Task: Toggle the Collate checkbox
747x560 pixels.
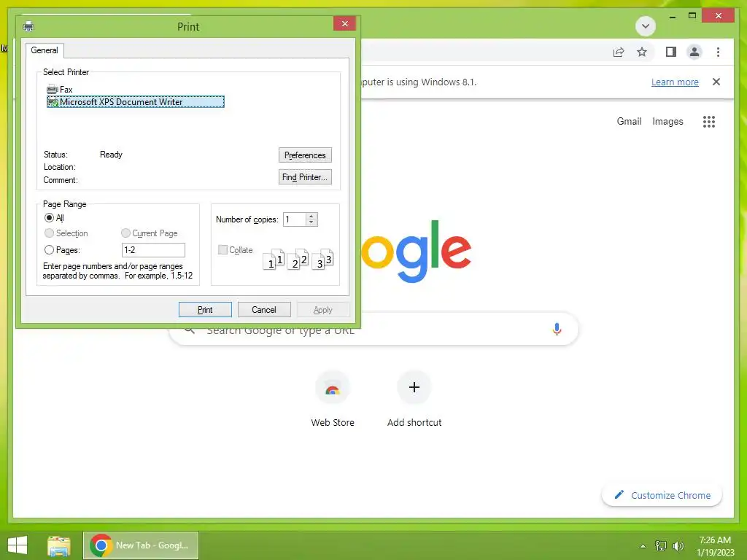Action: [222, 250]
